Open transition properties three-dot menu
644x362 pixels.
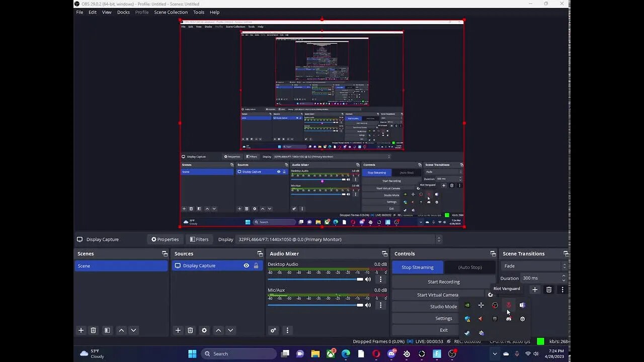(x=562, y=290)
